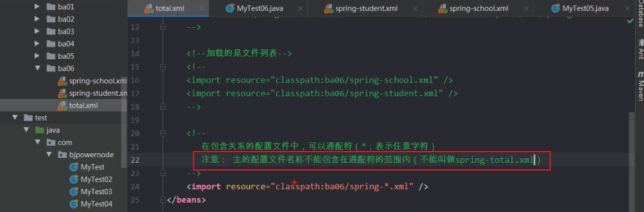Click the test folder icon

click(28, 118)
